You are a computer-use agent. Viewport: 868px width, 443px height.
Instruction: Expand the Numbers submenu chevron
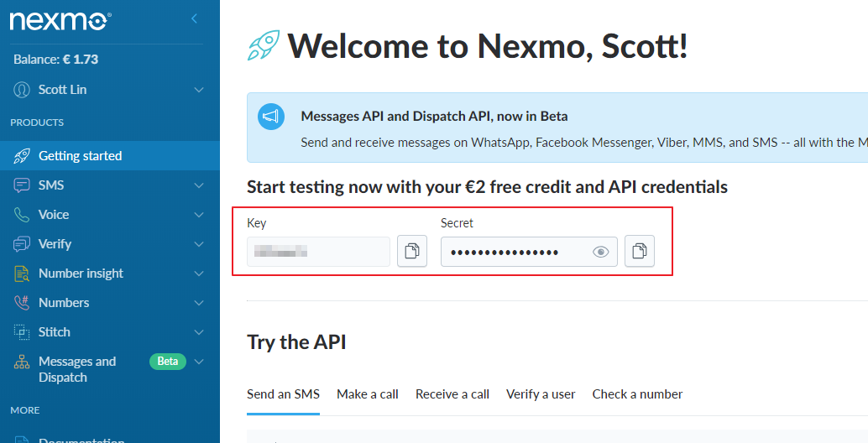coord(199,303)
